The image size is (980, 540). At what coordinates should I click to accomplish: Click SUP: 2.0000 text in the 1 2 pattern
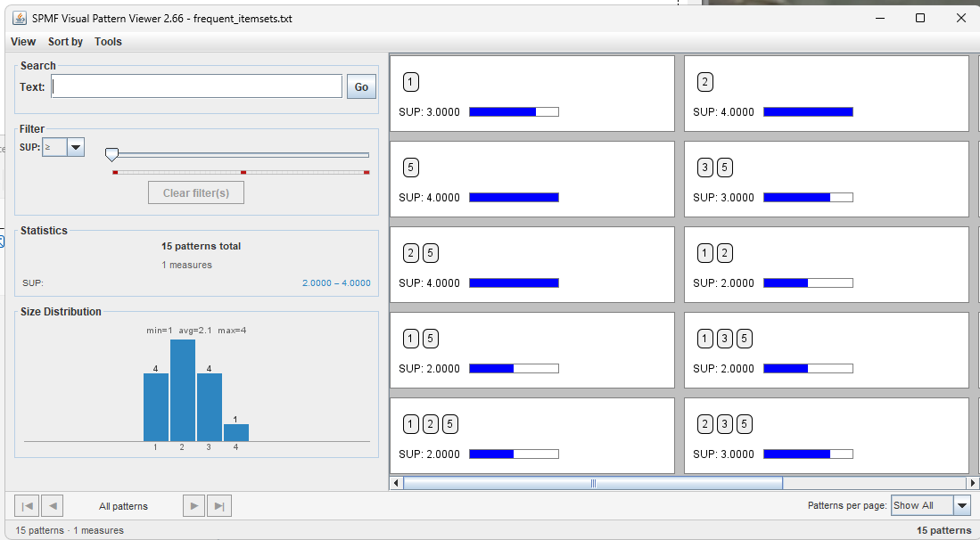(x=724, y=282)
